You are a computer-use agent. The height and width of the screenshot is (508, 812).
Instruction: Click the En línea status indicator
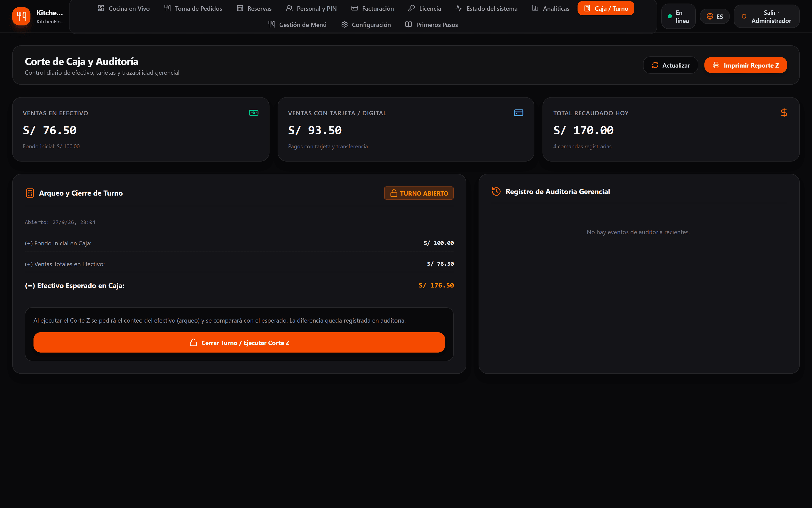(678, 17)
